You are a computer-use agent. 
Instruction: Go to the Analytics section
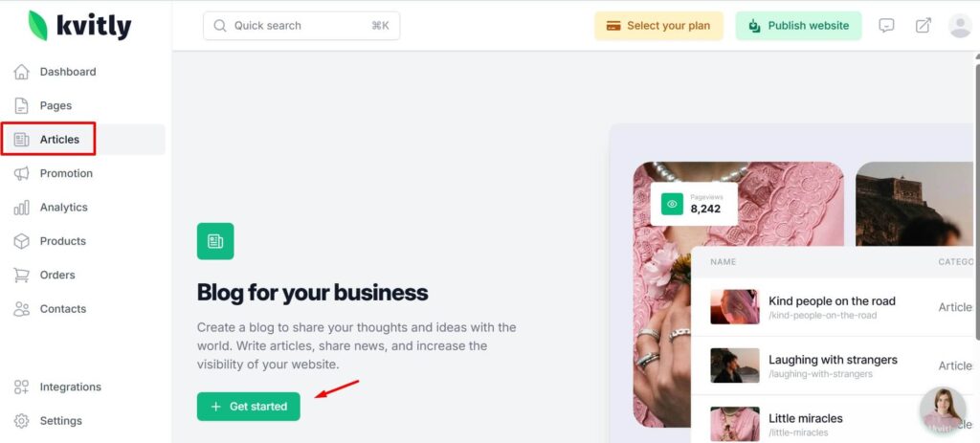[x=63, y=208]
